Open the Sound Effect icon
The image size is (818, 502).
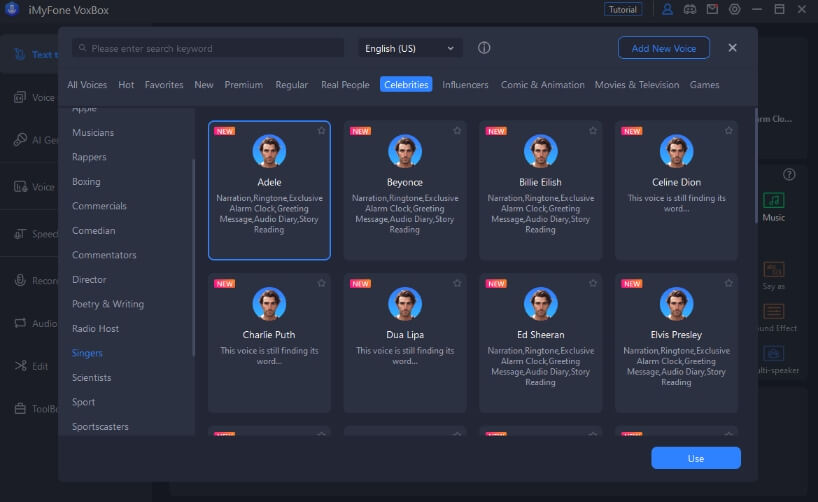(774, 312)
